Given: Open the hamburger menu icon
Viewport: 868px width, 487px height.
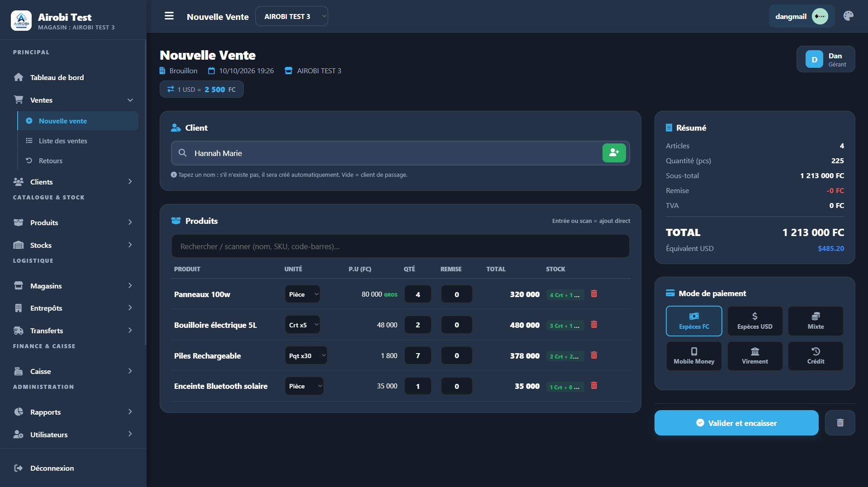Looking at the screenshot, I should (169, 16).
